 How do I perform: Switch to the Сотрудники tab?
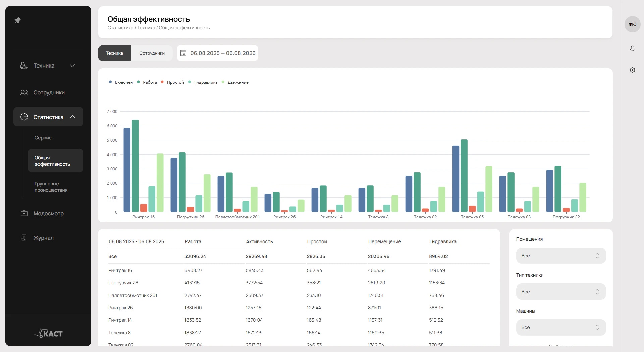(x=152, y=53)
